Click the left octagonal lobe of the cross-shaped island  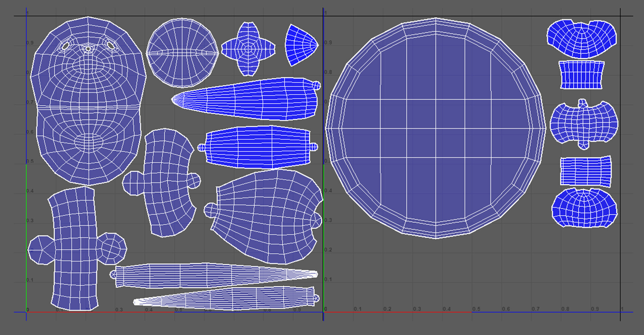[41, 250]
